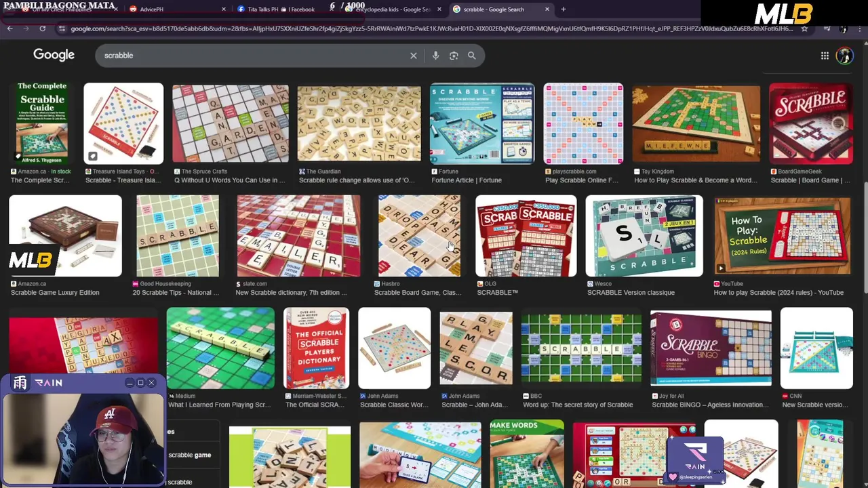The height and width of the screenshot is (488, 868).
Task: Open Good Housekeeping 20 Scrabble Tips image
Action: click(178, 236)
